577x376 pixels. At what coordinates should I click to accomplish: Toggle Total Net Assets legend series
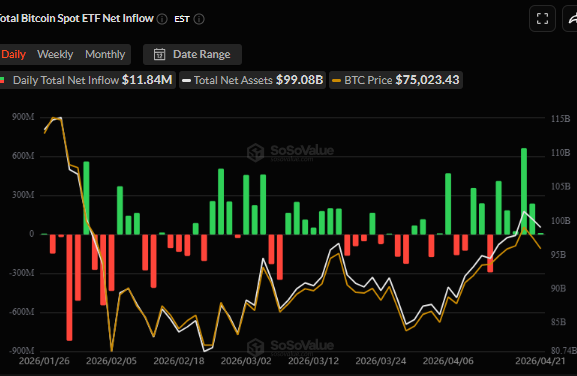point(252,80)
